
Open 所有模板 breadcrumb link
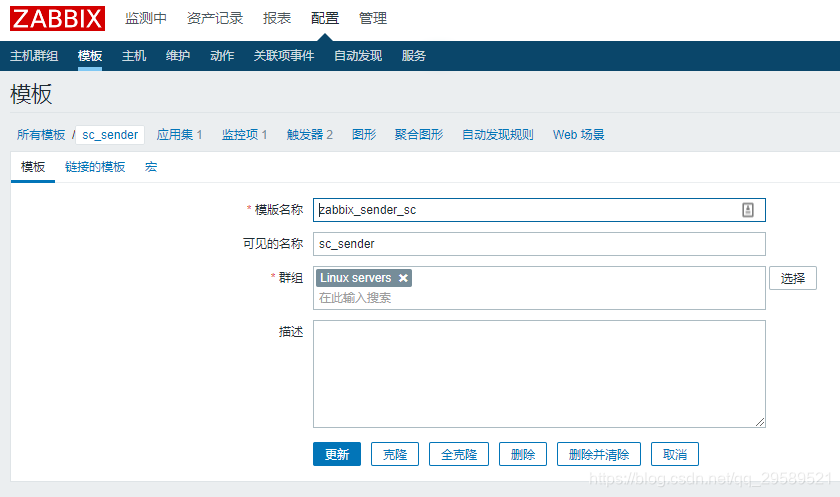(41, 134)
